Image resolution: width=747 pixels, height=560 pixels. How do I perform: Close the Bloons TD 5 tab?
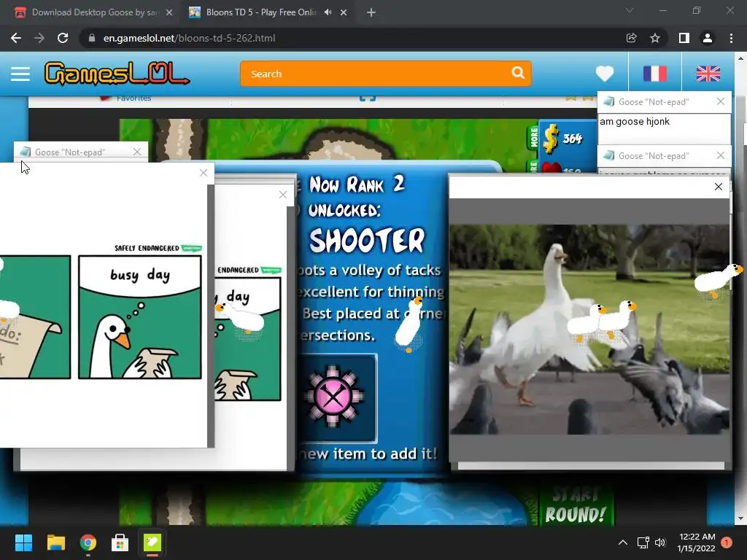344,13
